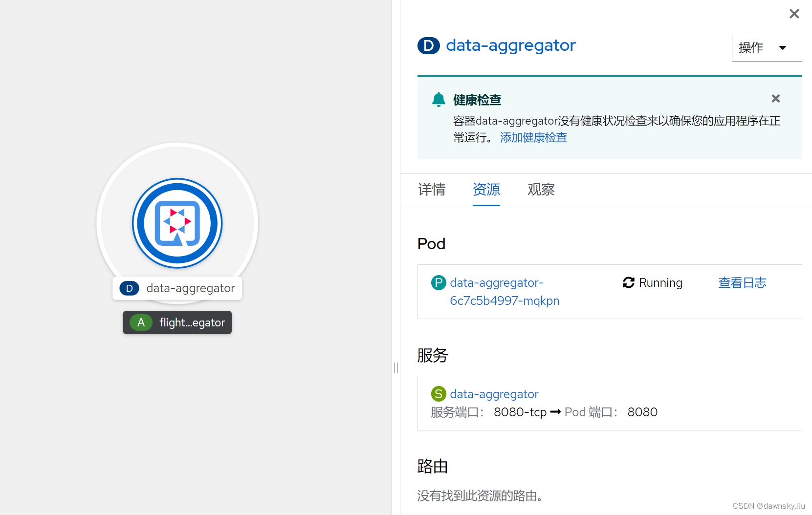Click the D deployment badge in panel header
This screenshot has height=515, width=812.
point(429,45)
